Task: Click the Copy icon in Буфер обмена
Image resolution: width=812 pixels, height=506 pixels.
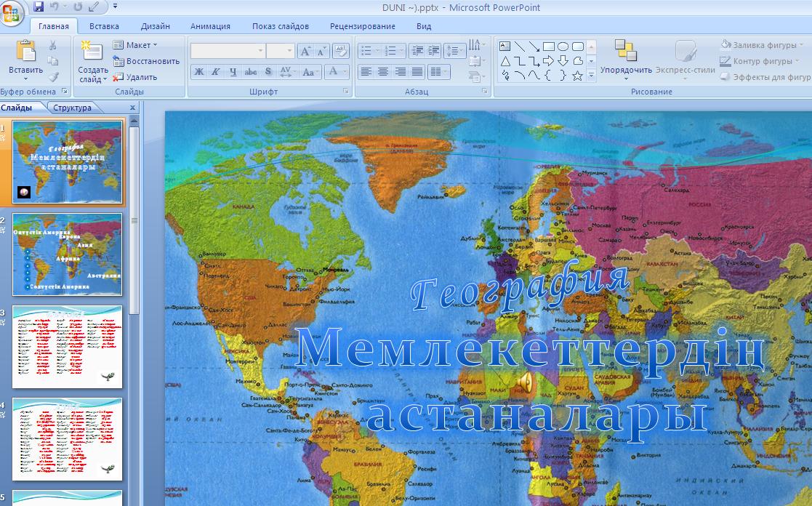Action: (53, 61)
